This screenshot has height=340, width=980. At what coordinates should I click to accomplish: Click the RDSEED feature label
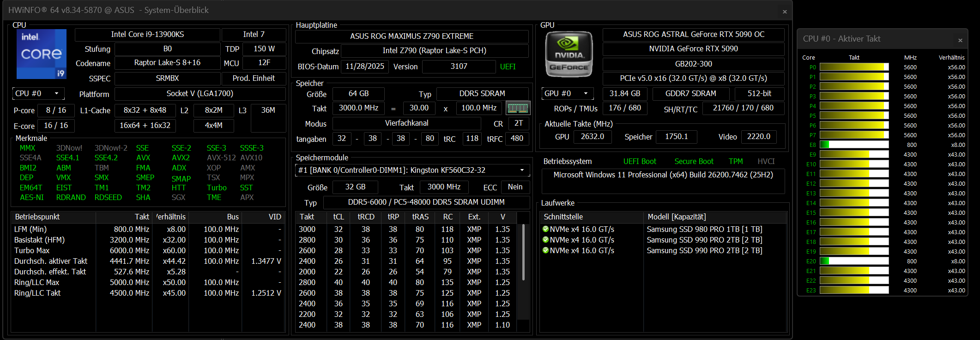click(108, 198)
